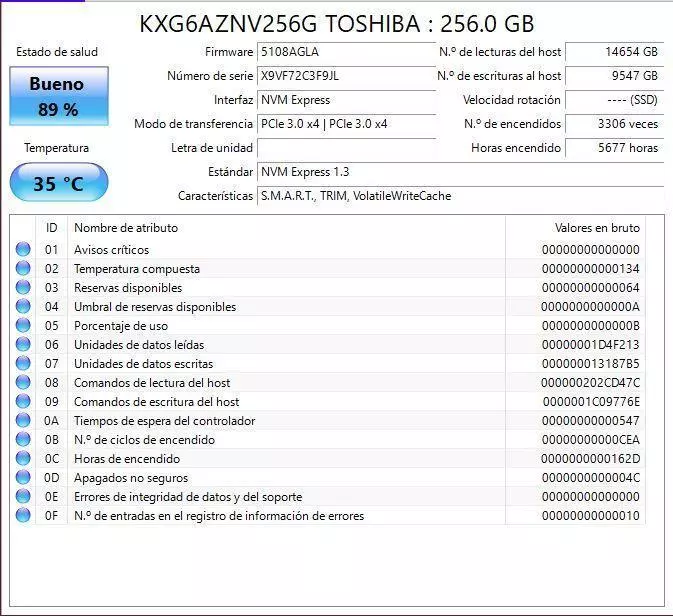673x616 pixels.
Task: Click the transfer mode field PCIe 3.0 x4
Action: pos(346,124)
